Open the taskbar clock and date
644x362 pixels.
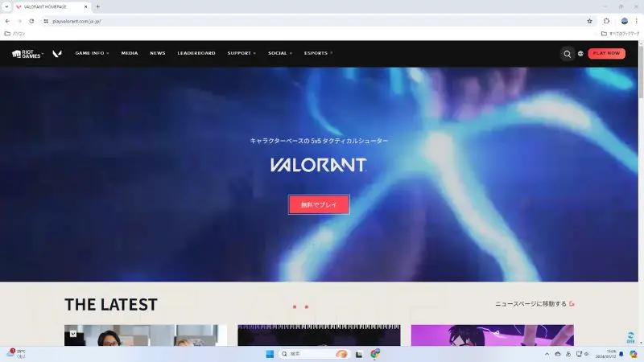[x=606, y=354]
